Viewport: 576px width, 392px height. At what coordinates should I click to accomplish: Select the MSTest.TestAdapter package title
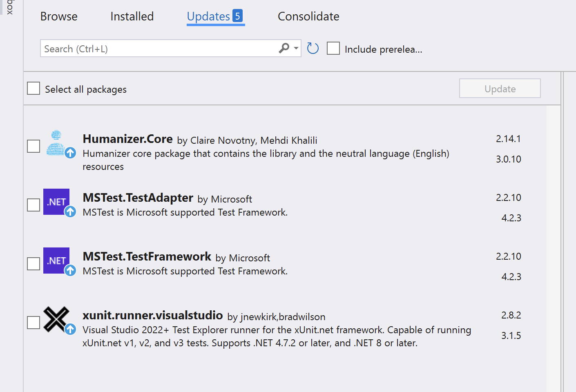click(x=138, y=198)
